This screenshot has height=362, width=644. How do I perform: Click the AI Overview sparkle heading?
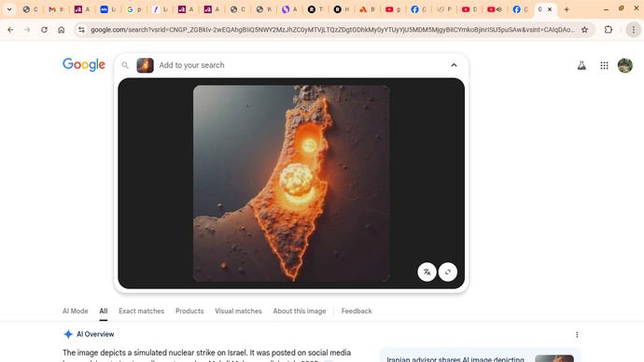click(89, 334)
